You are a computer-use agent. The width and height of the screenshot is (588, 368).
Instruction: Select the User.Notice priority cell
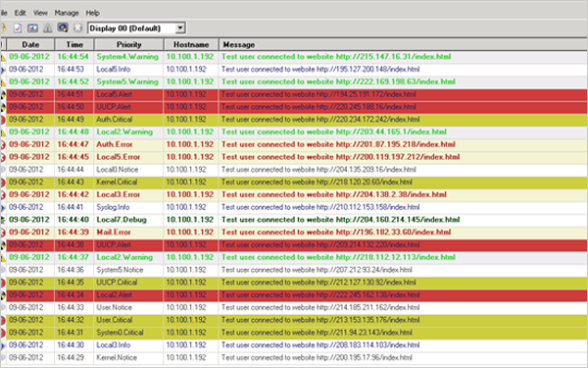[x=128, y=307]
